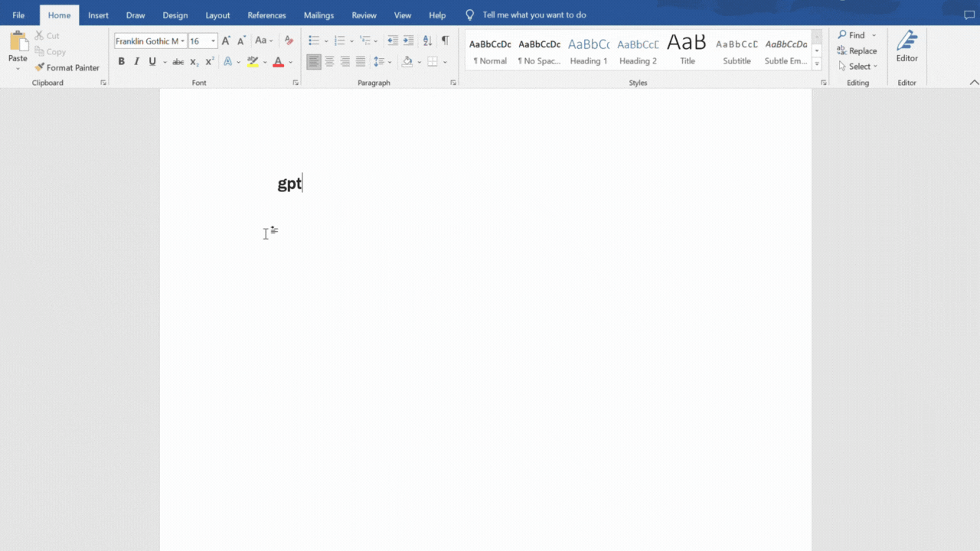Open the Styles pane launcher

tap(824, 83)
